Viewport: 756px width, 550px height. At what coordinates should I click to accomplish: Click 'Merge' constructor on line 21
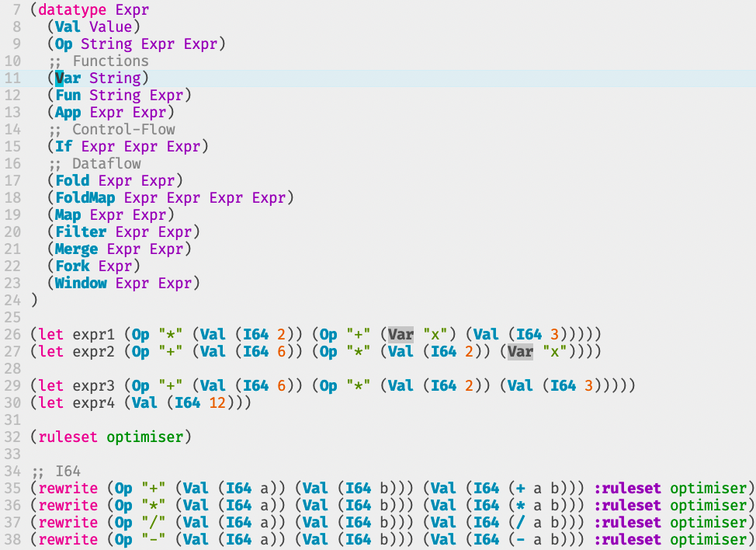pyautogui.click(x=76, y=249)
